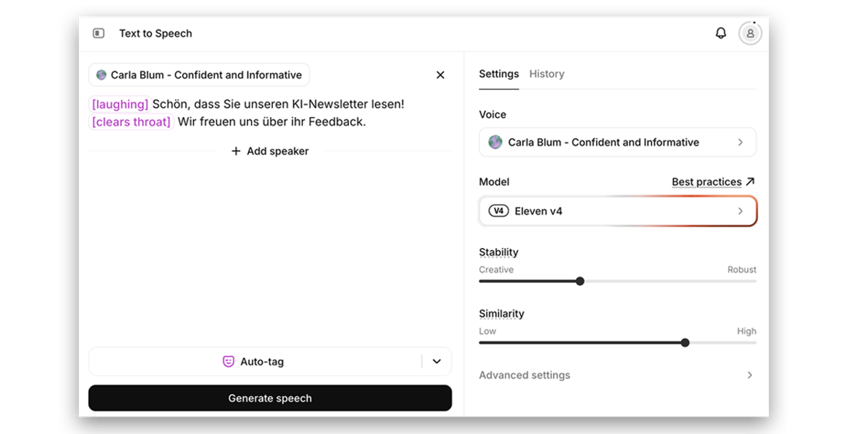Click the [laughing] tag
Screen dimensions: 868x434
click(x=119, y=104)
